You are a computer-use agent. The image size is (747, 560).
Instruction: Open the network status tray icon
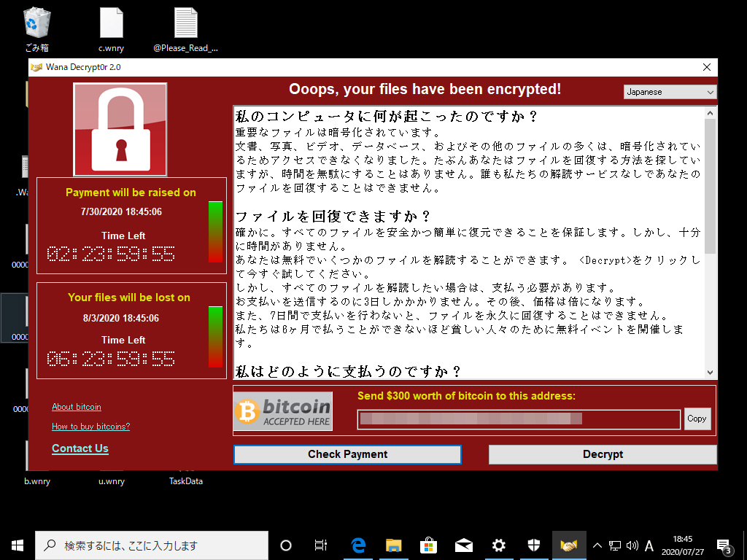pyautogui.click(x=615, y=545)
